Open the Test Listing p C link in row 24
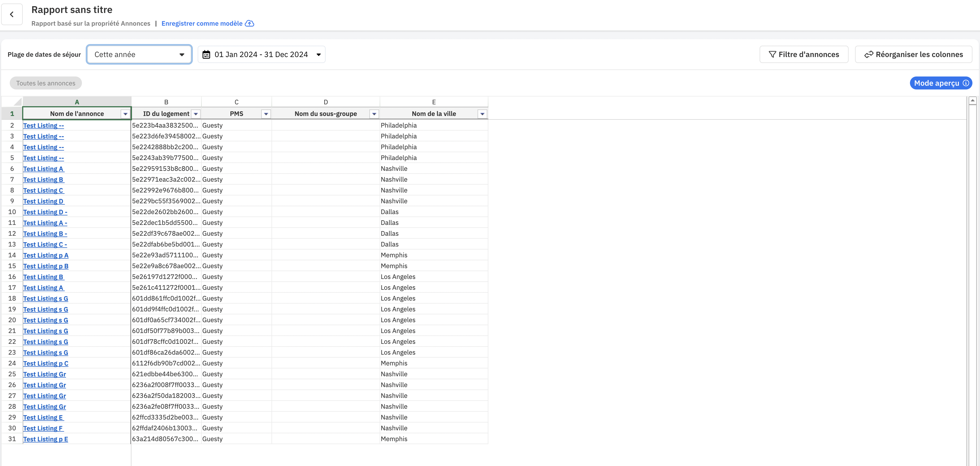This screenshot has height=466, width=980. pos(46,363)
